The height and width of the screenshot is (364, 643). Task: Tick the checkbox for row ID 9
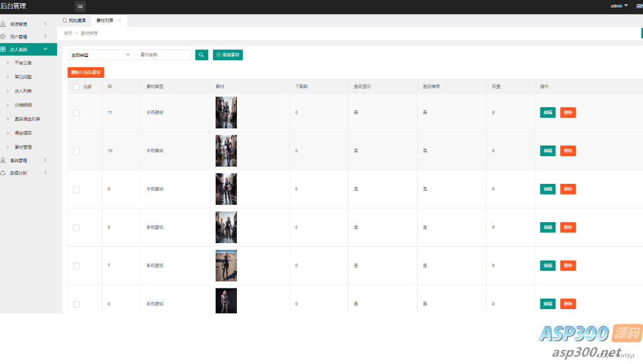coord(76,189)
